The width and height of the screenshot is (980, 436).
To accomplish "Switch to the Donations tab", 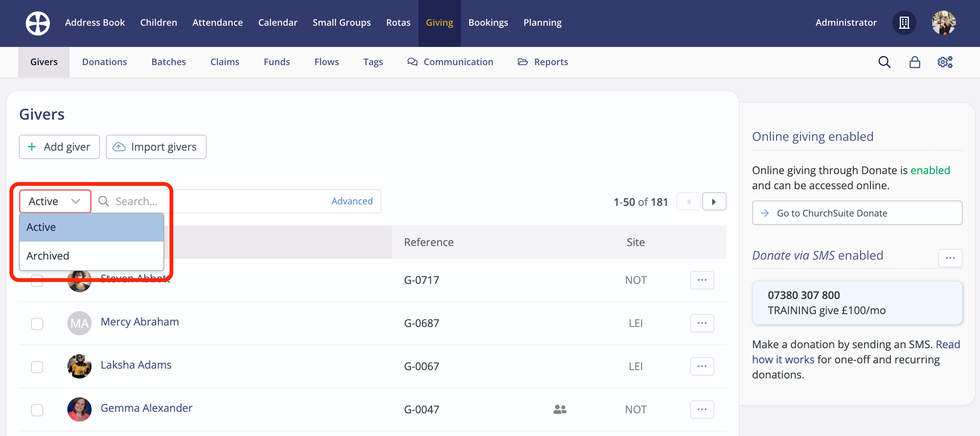I will click(104, 62).
